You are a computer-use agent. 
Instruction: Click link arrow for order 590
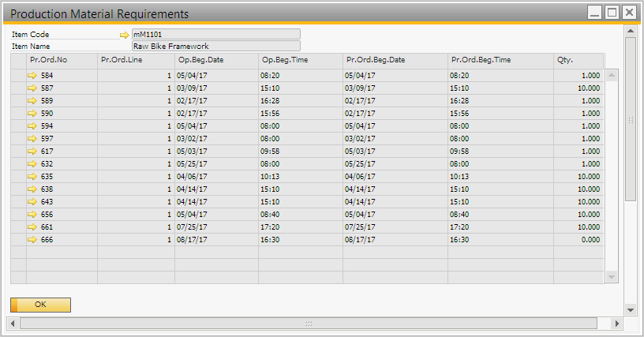point(32,114)
